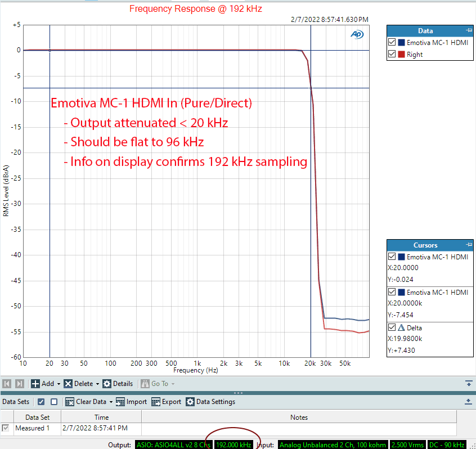Click the X:20.0000k cursor value
The image size is (476, 449).
pyautogui.click(x=405, y=303)
